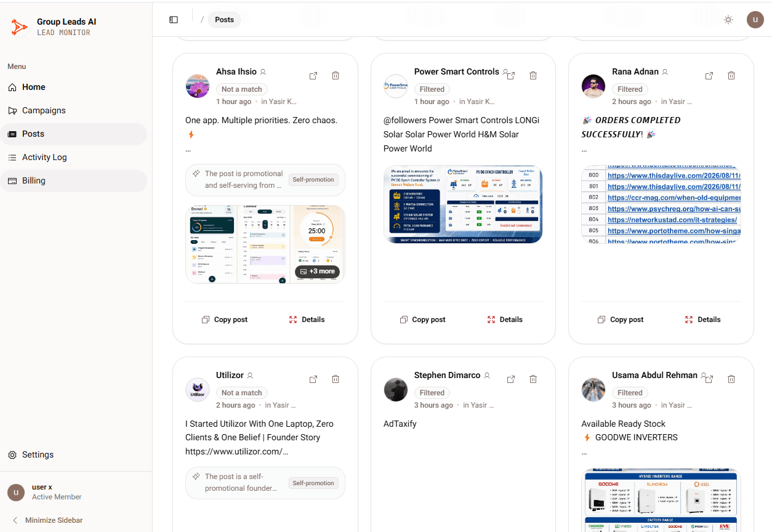772x532 pixels.
Task: Delete the Utilizor post
Action: [x=336, y=379]
